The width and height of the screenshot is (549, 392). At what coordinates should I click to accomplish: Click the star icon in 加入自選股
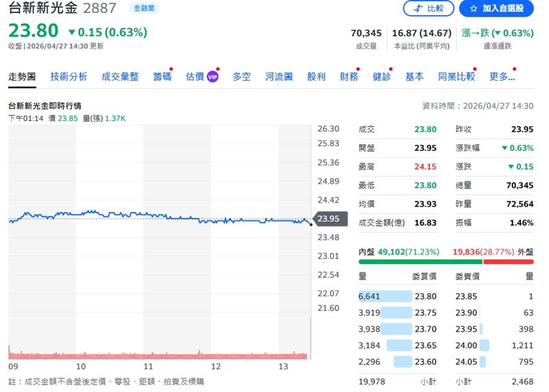[474, 8]
